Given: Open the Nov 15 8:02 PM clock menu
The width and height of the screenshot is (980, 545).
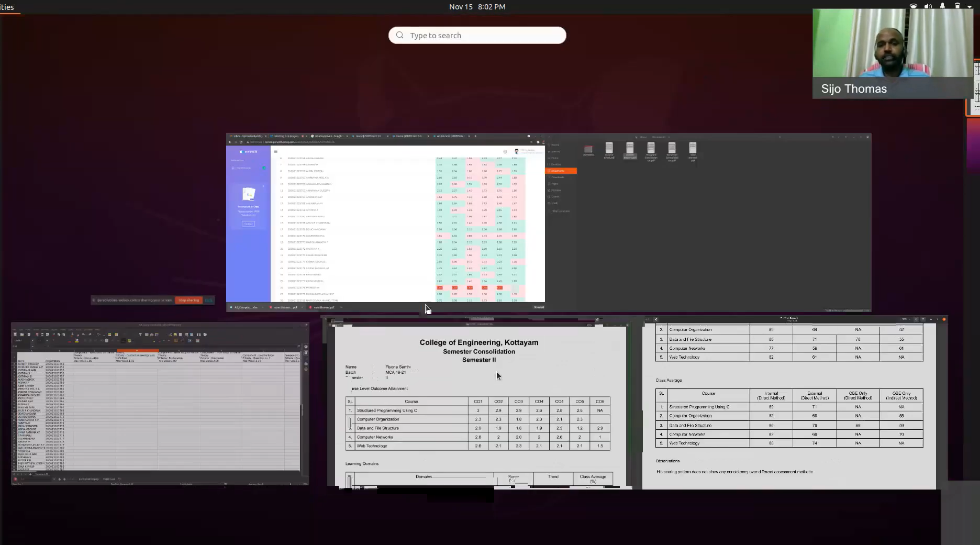Looking at the screenshot, I should coord(477,7).
